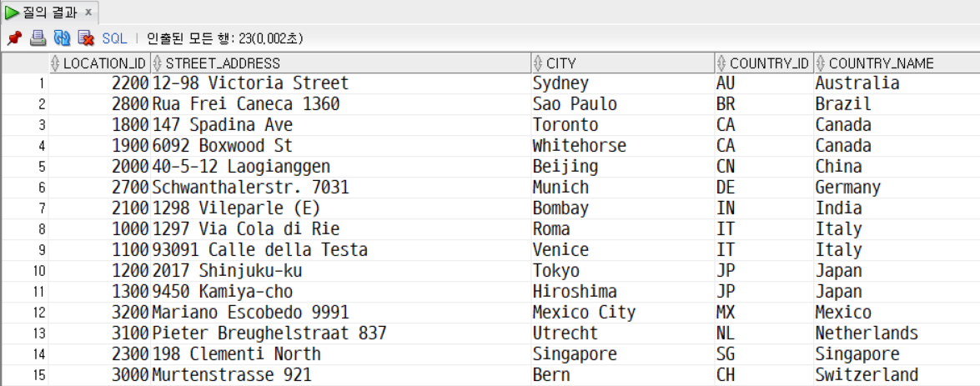Image resolution: width=980 pixels, height=386 pixels.
Task: Click city cell 'Whitehorse'
Action: point(622,146)
